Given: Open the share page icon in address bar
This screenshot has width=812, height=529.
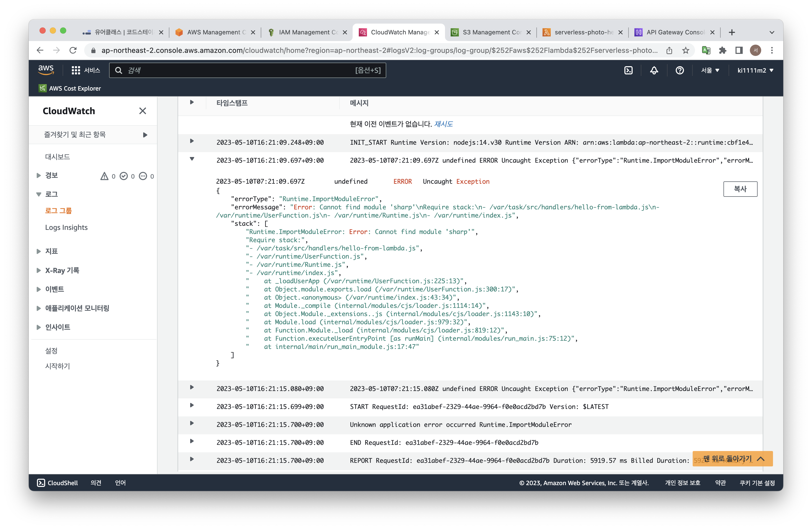Looking at the screenshot, I should (x=669, y=51).
